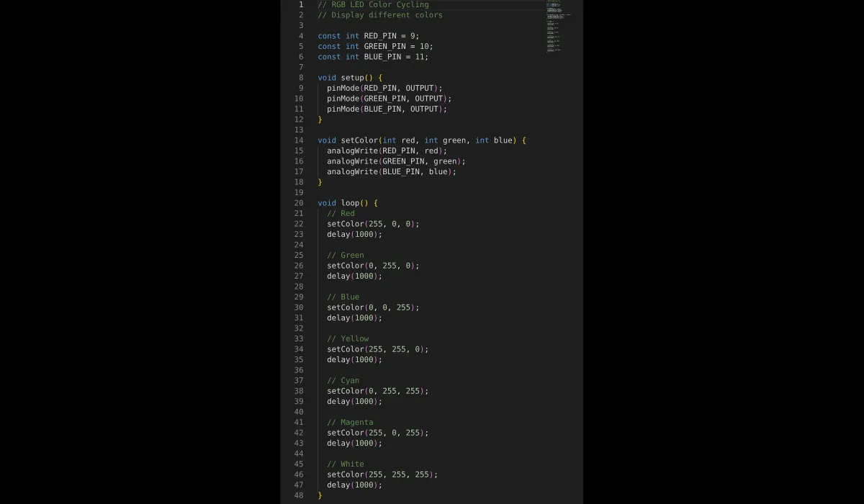Click the "pinMode(GREEN_PIN, OUTPUT);" statement

click(390, 99)
